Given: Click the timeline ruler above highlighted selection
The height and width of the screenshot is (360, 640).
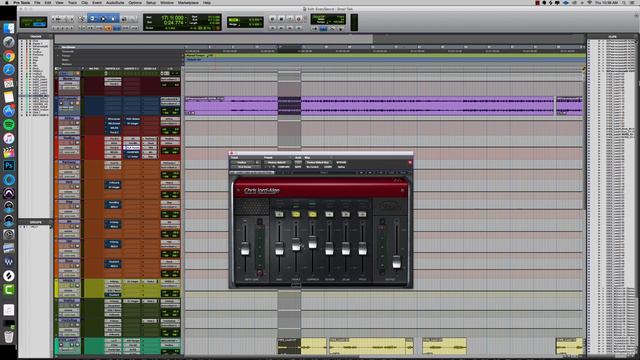Looking at the screenshot, I should (x=289, y=47).
